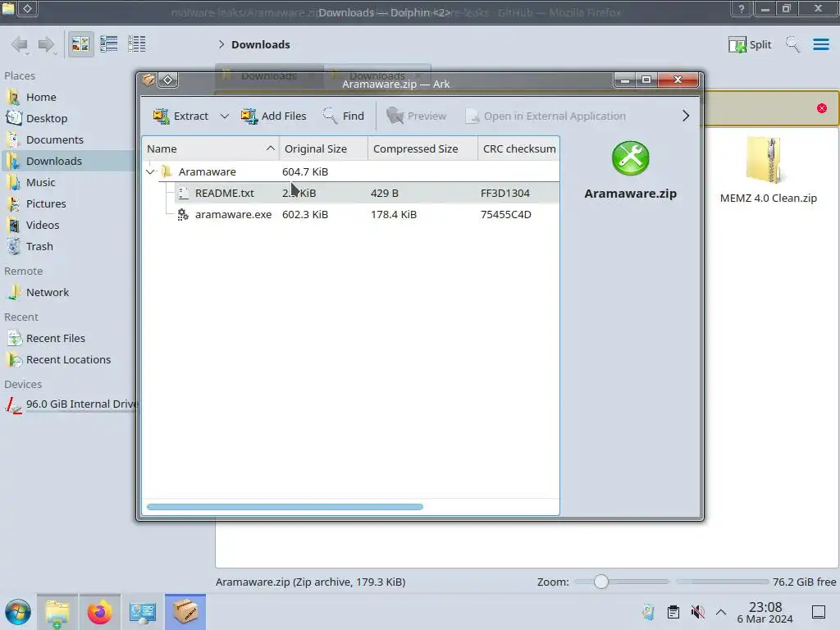This screenshot has width=840, height=630.
Task: Click the 76.2 GiB free space bar
Action: (x=722, y=582)
